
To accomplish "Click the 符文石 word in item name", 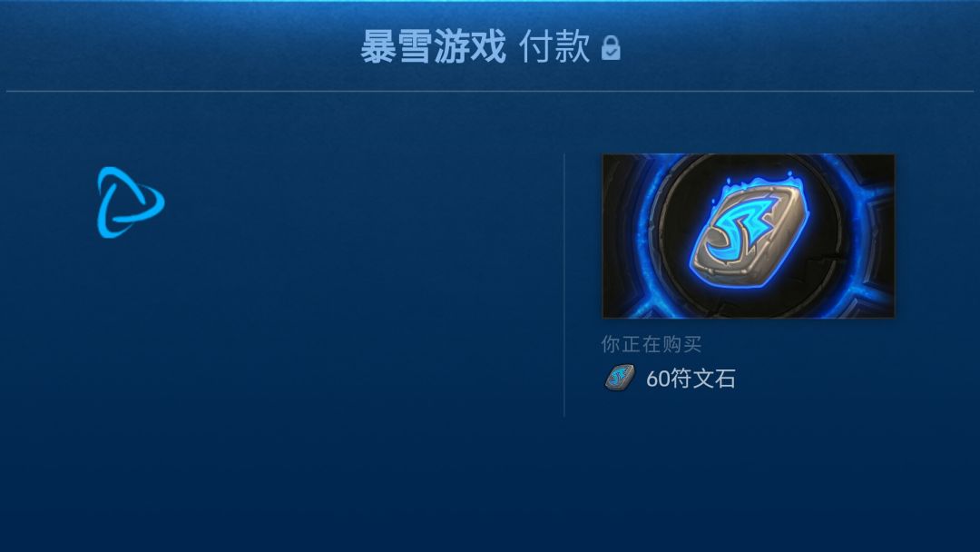I will [702, 379].
